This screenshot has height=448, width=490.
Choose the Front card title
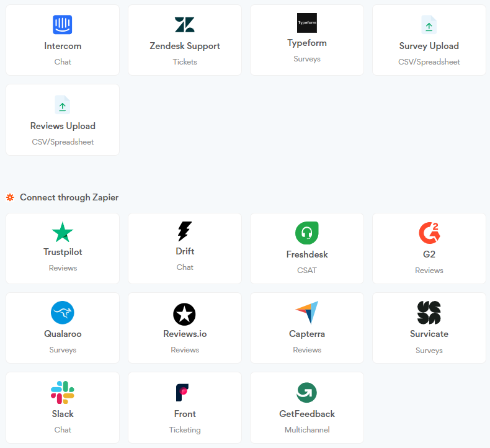(185, 414)
